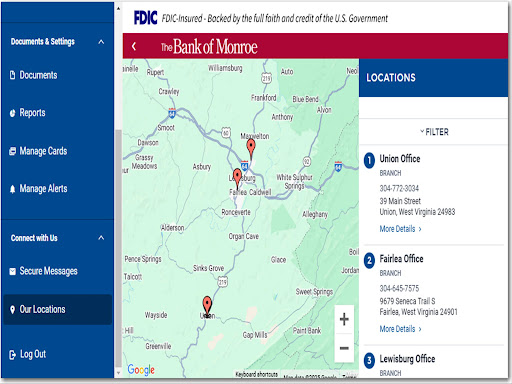Image resolution: width=512 pixels, height=384 pixels.
Task: Click the sidebar scrollbar down arrow
Action: pos(118,373)
